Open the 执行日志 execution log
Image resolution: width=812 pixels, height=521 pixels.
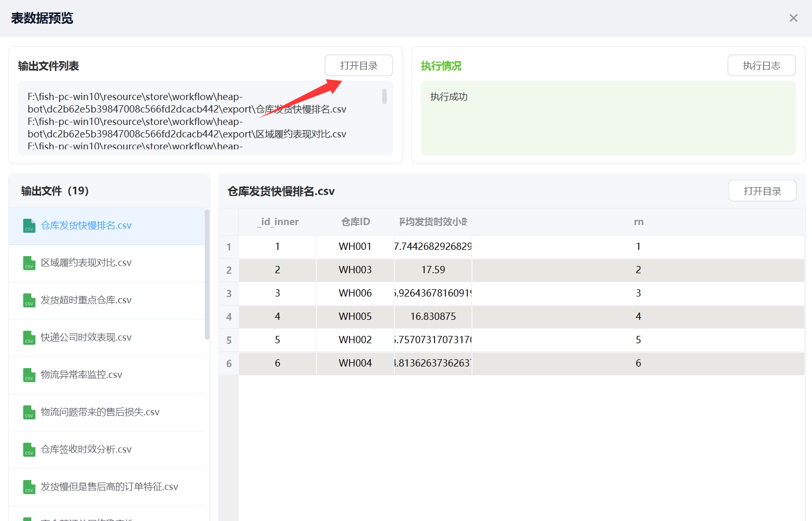(x=761, y=66)
